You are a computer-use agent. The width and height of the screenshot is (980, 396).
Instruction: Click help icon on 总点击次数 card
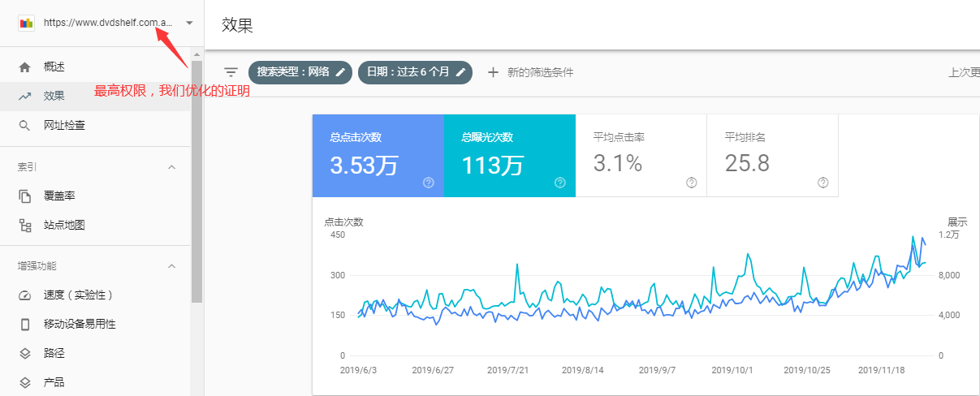point(429,183)
